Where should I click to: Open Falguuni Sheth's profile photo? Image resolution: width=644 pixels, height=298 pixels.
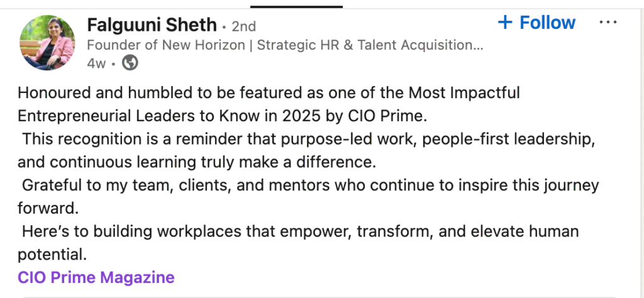coord(48,42)
